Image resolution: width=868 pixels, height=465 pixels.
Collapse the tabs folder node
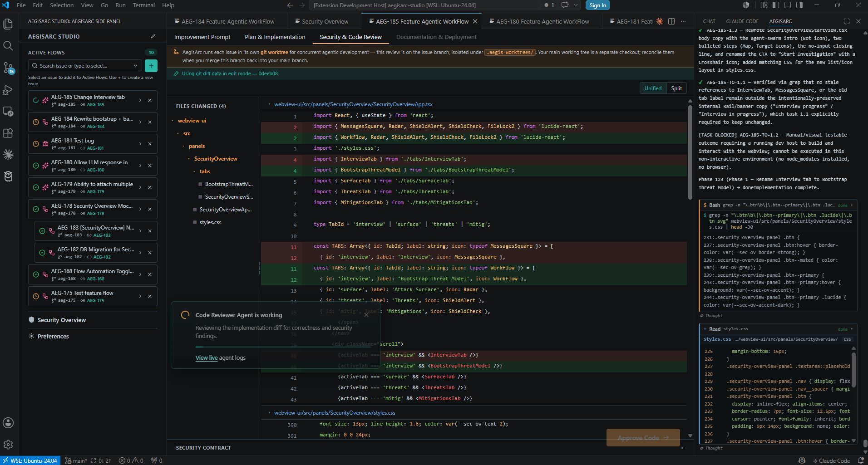tap(195, 171)
